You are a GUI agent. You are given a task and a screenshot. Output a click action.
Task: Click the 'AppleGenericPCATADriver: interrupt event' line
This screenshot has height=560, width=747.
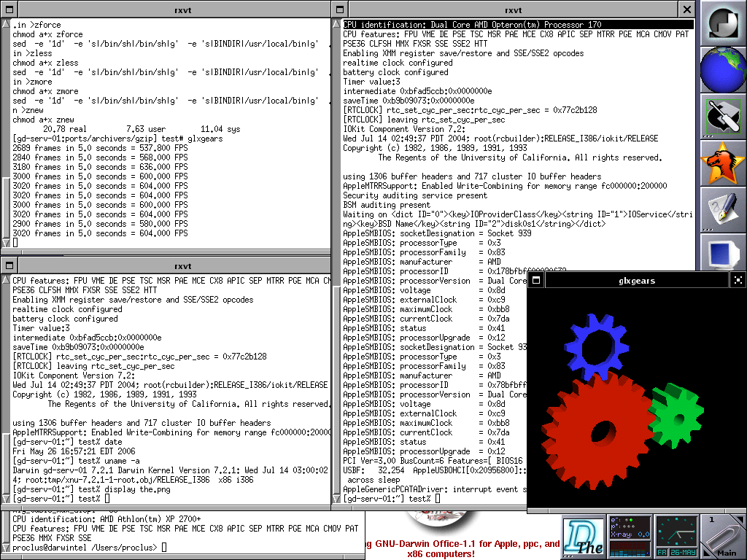pyautogui.click(x=435, y=489)
